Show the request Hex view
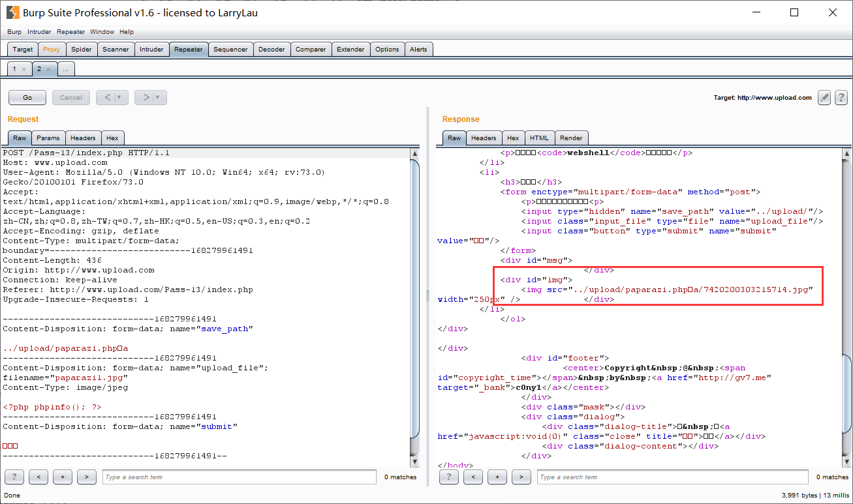 (x=113, y=138)
